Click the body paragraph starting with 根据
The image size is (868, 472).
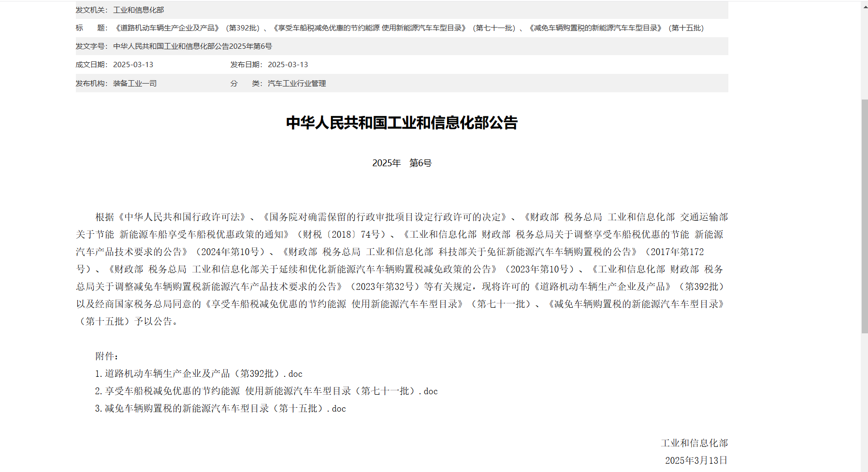(x=402, y=269)
